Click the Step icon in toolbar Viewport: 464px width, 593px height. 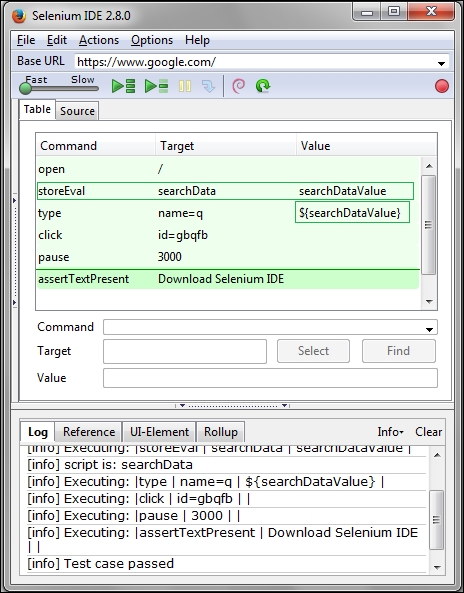(x=208, y=86)
